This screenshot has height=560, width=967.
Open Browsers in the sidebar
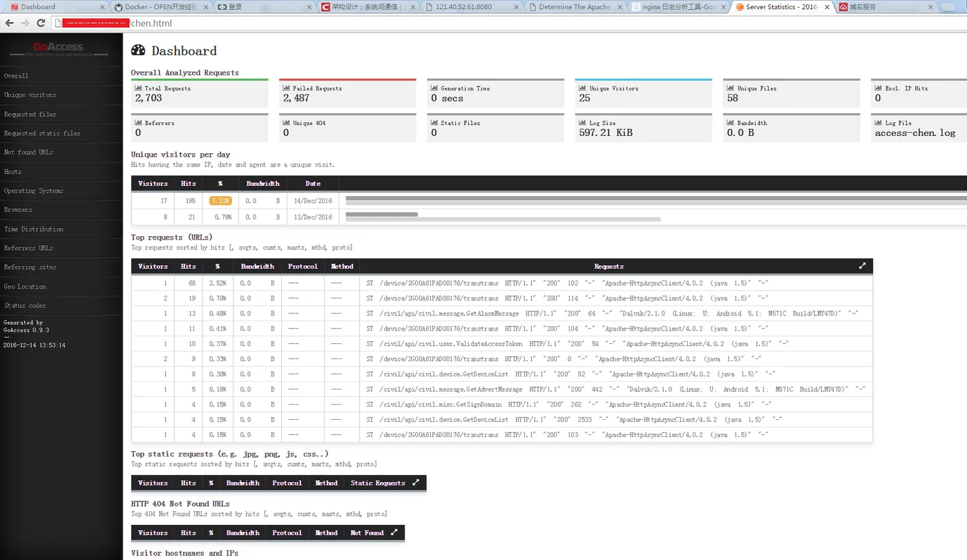point(61,210)
